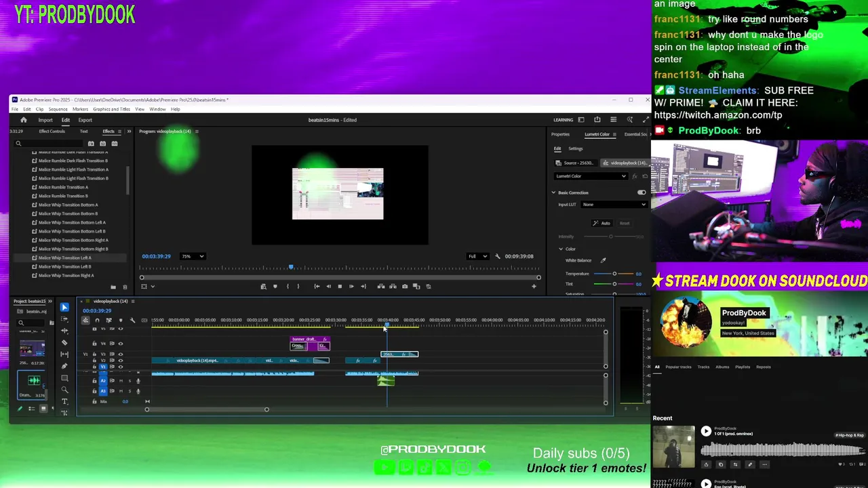Open the Popular tracks link on SoundCloud
Screen dimensions: 868x488
[x=678, y=367]
